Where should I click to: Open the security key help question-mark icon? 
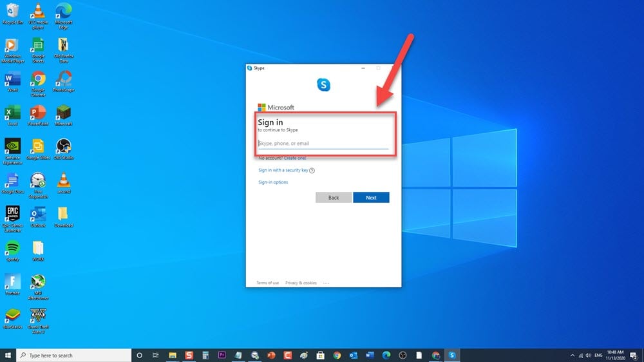312,171
